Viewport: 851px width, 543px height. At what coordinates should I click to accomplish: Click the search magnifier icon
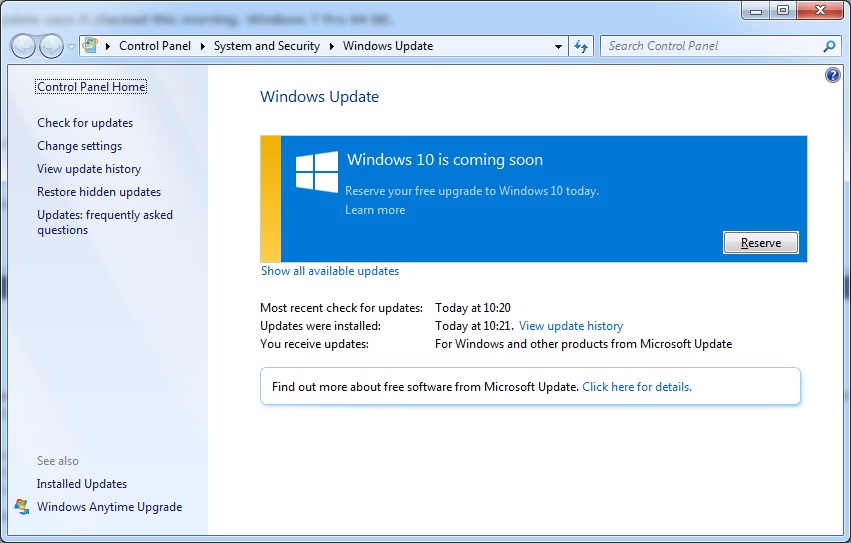click(829, 46)
